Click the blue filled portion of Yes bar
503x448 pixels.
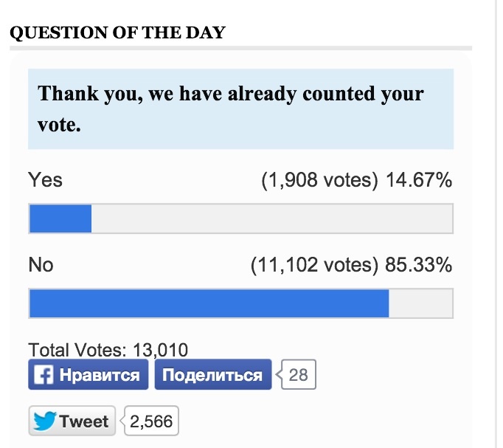tap(60, 218)
